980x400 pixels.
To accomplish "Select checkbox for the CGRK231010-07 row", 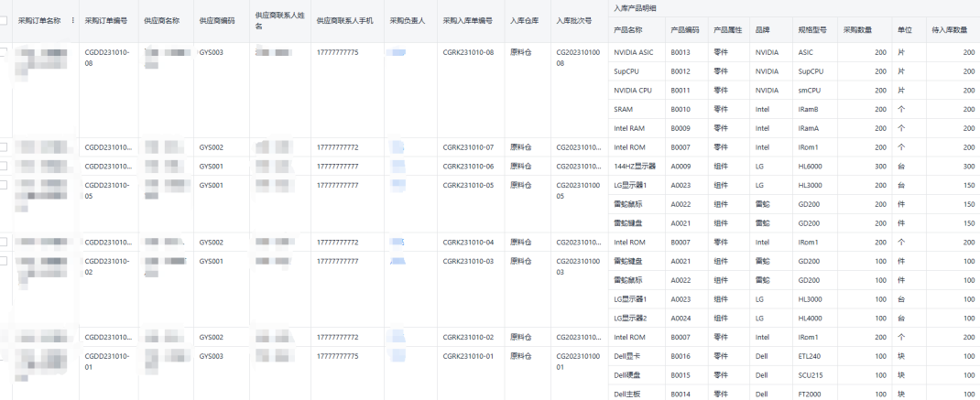I will tap(4, 147).
